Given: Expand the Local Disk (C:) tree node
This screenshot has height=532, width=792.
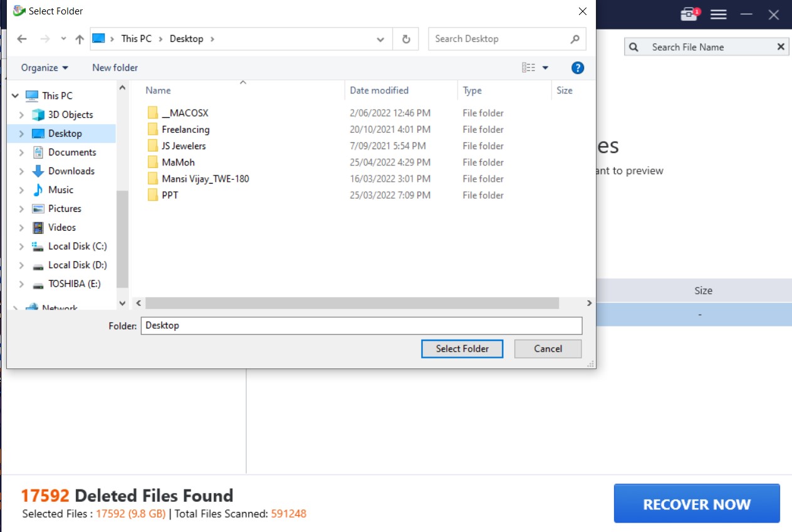Looking at the screenshot, I should tap(21, 246).
